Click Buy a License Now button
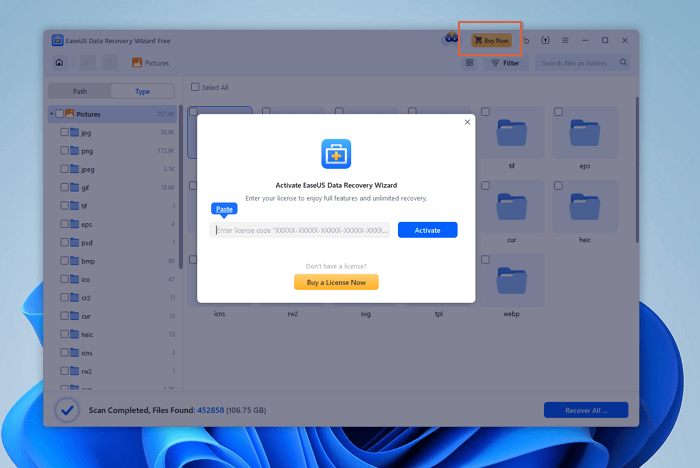 (x=336, y=282)
